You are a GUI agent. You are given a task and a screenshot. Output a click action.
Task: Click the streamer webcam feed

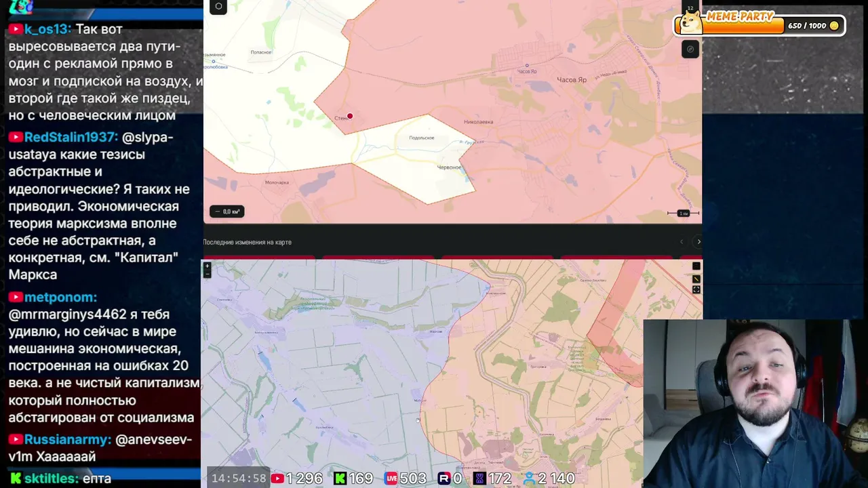pos(755,403)
